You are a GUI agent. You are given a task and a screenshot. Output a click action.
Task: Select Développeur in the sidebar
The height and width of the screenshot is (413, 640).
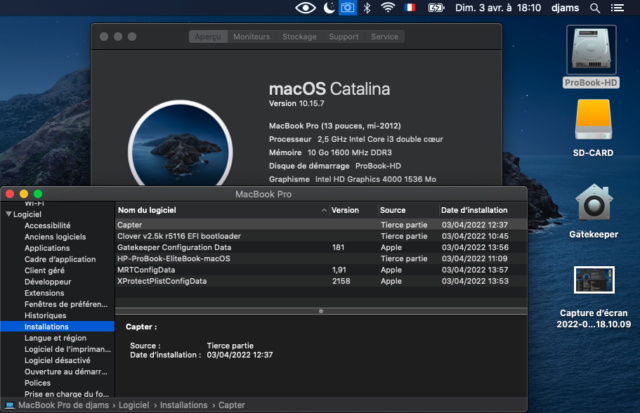pyautogui.click(x=48, y=282)
